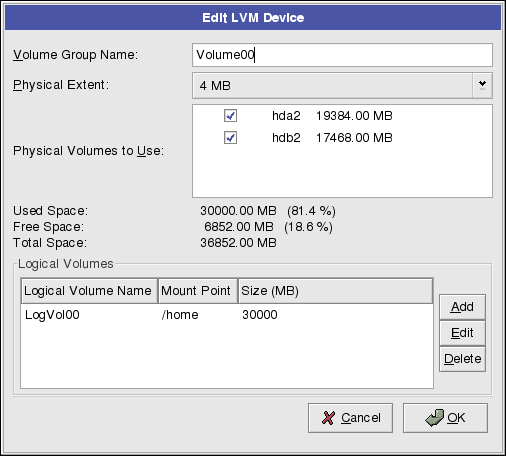Click the Volume Group Name text field
506x456 pixels.
(342, 55)
